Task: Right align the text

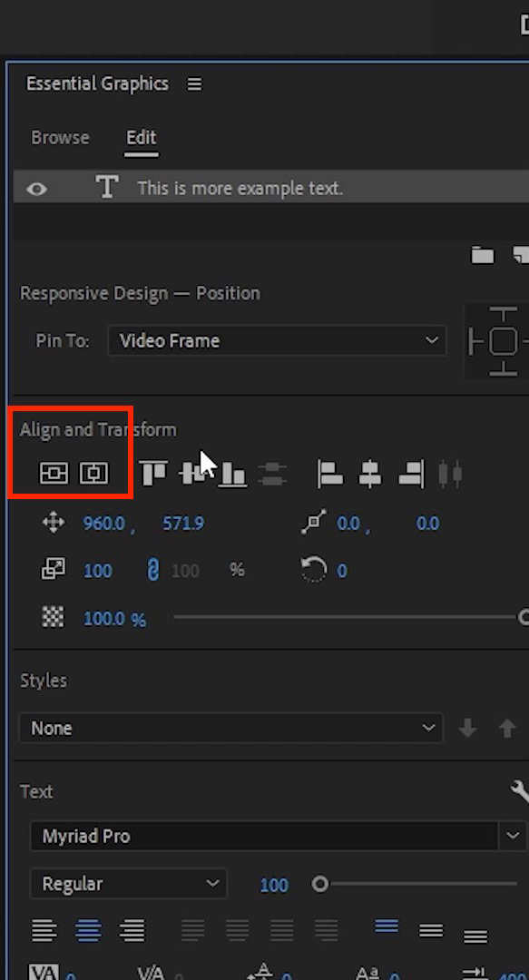Action: tap(132, 931)
